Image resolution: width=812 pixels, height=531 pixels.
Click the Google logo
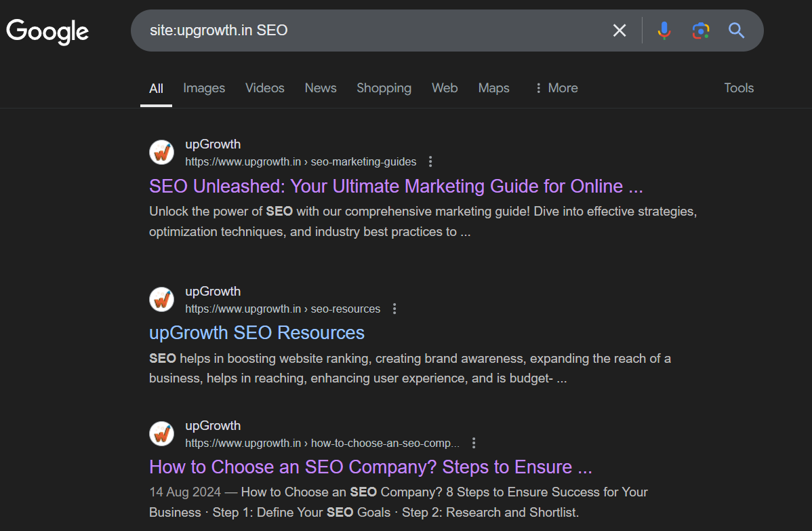[47, 32]
